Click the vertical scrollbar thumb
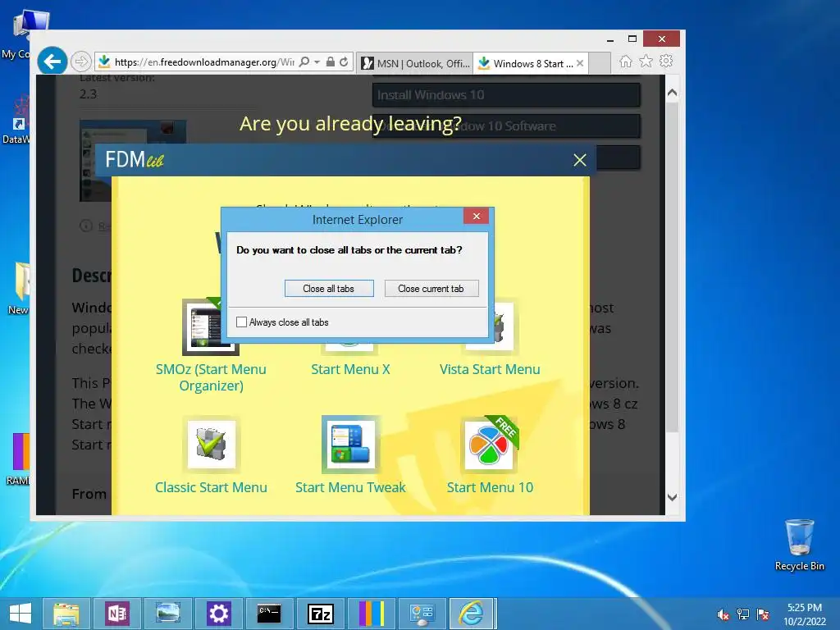The height and width of the screenshot is (630, 840). point(673,267)
